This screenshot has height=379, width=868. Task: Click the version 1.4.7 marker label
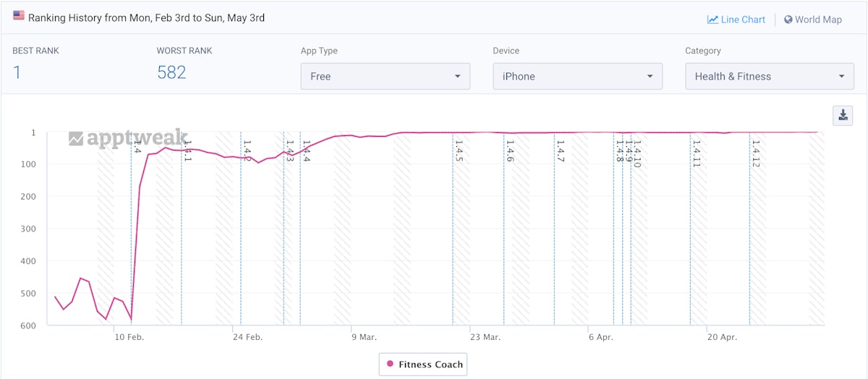click(x=561, y=151)
